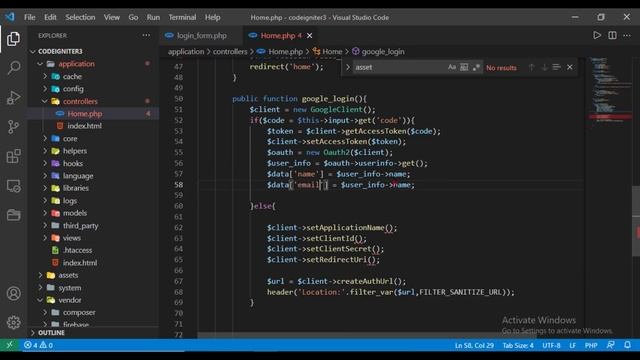Open the folder-shaped project manager icon
Viewport: 640px width, 360px height.
click(13, 215)
